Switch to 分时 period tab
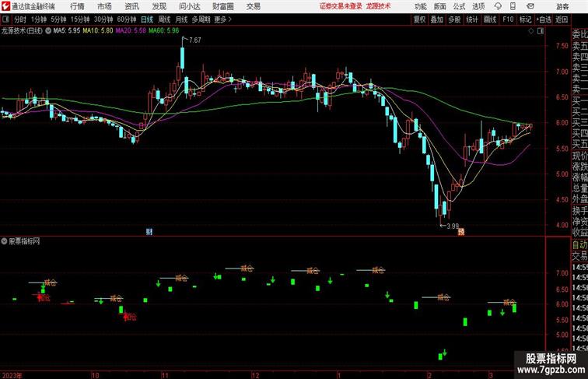Image resolution: width=588 pixels, height=379 pixels. 20,19
